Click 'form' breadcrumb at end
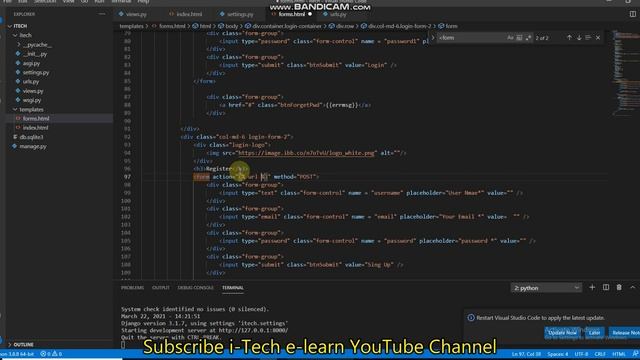 [451, 26]
